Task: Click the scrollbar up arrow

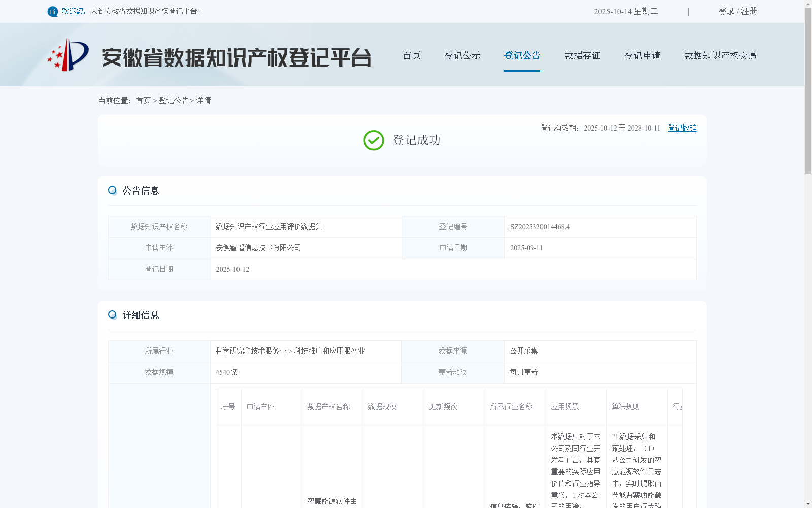Action: 808,4
